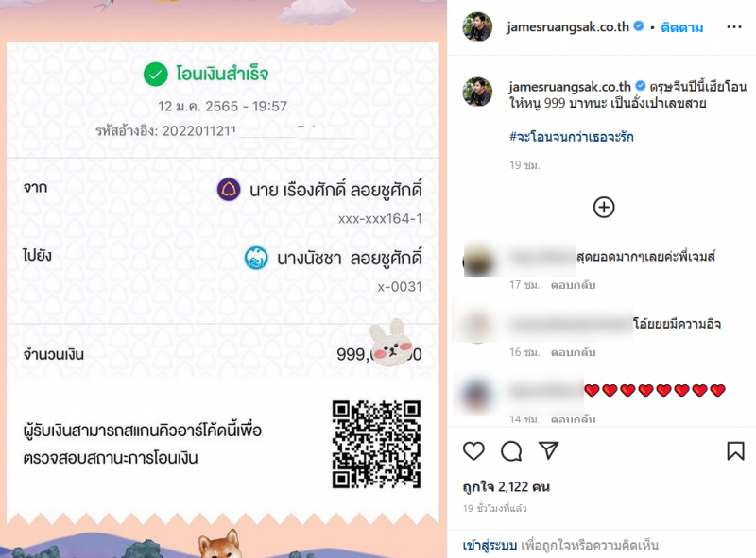The image size is (756, 558).
Task: Click jamesruangsak.co.th username in header
Action: click(568, 27)
